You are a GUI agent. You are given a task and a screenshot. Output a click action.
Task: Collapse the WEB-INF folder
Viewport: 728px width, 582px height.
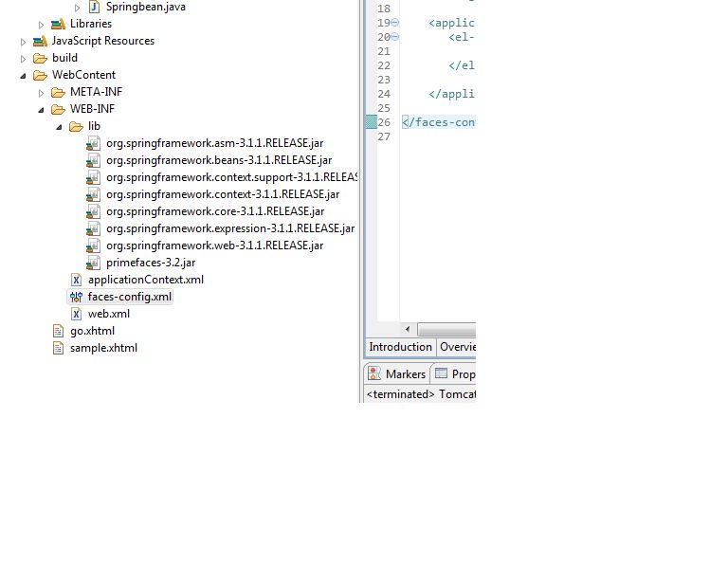(41, 110)
